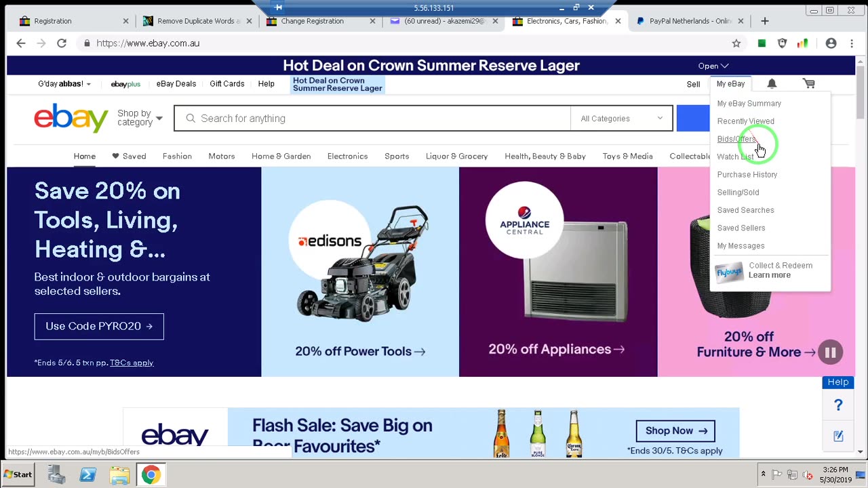Click the site padlock icon
Image resolution: width=868 pixels, height=488 pixels.
[87, 43]
